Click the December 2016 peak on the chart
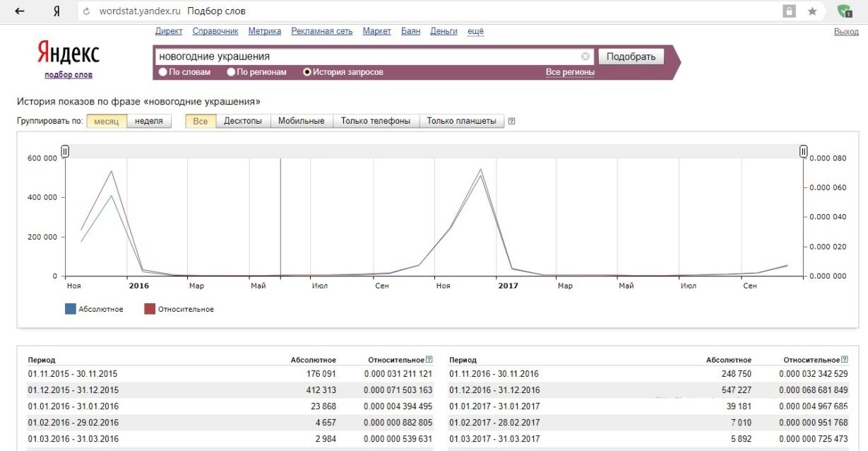Viewport: 868px width, 451px height. click(481, 169)
